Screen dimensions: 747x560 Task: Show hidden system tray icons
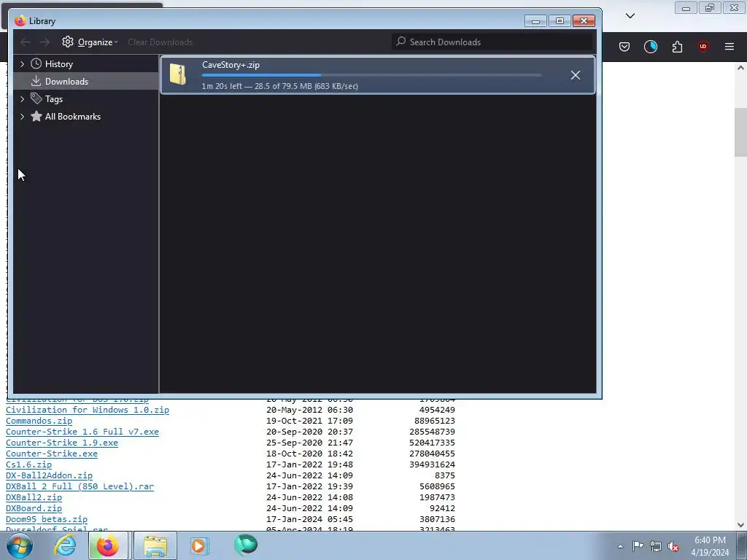pos(620,546)
